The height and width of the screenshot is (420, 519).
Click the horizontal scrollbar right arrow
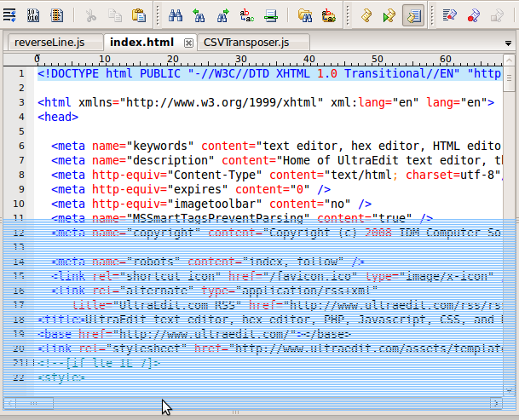pyautogui.click(x=496, y=403)
